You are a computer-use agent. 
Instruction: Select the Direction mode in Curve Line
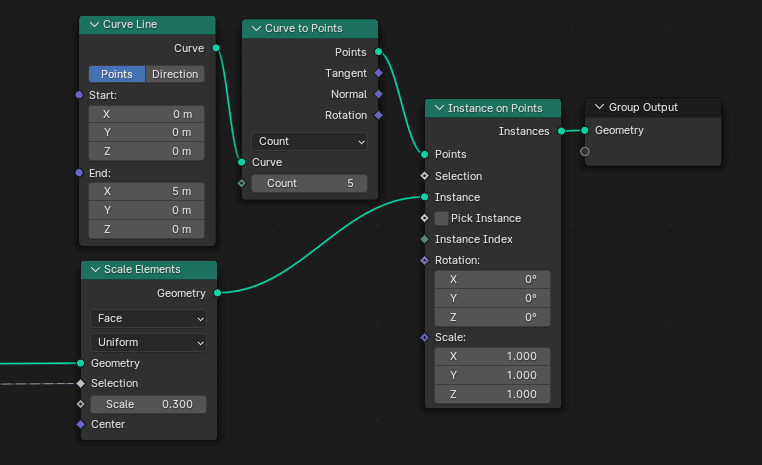[175, 74]
